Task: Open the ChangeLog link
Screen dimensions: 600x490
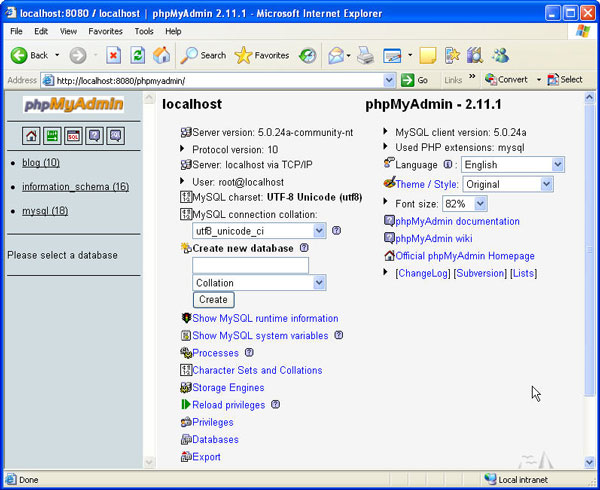Action: tap(423, 273)
